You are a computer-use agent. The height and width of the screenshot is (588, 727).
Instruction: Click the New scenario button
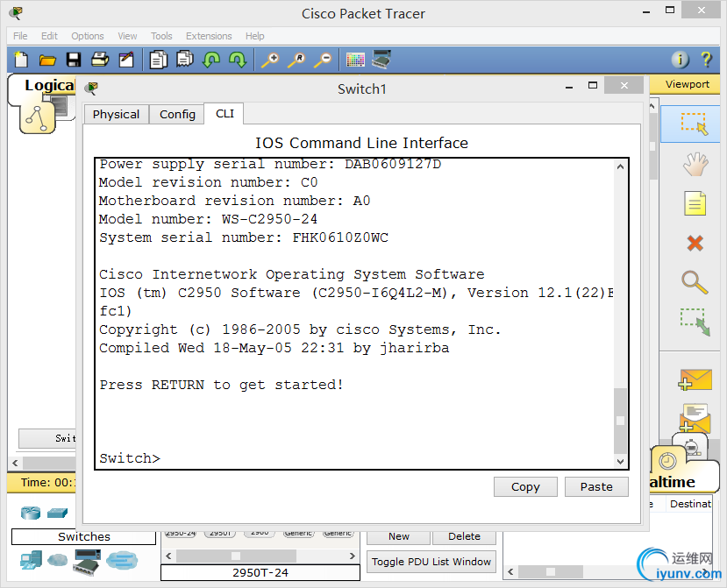tap(399, 536)
